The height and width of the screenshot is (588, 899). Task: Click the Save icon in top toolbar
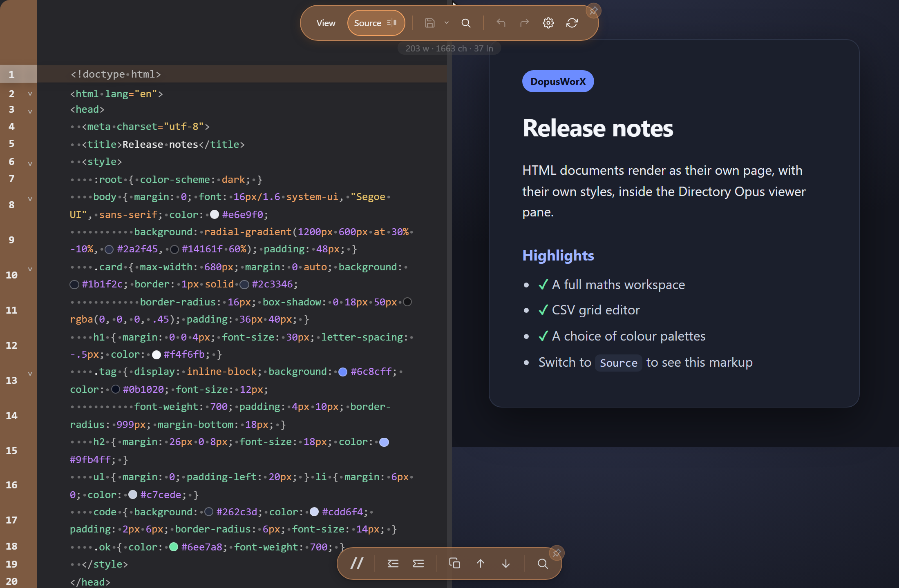pos(429,23)
